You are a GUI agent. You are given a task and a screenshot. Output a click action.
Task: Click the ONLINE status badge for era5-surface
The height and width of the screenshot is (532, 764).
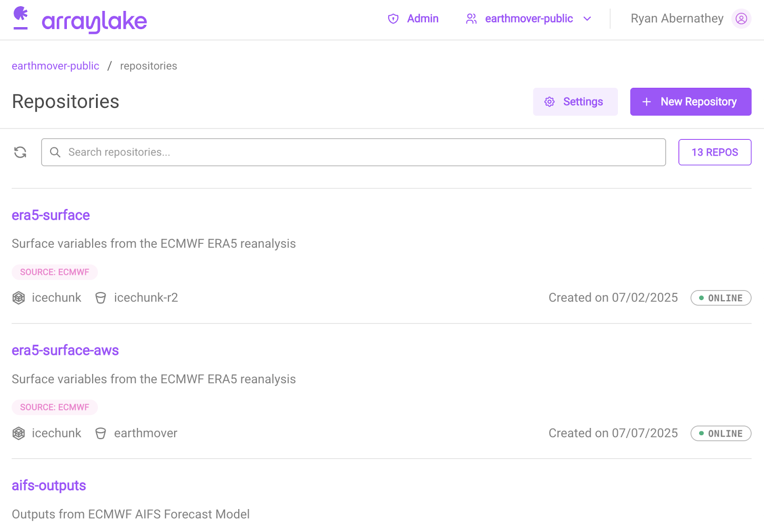[x=721, y=298]
